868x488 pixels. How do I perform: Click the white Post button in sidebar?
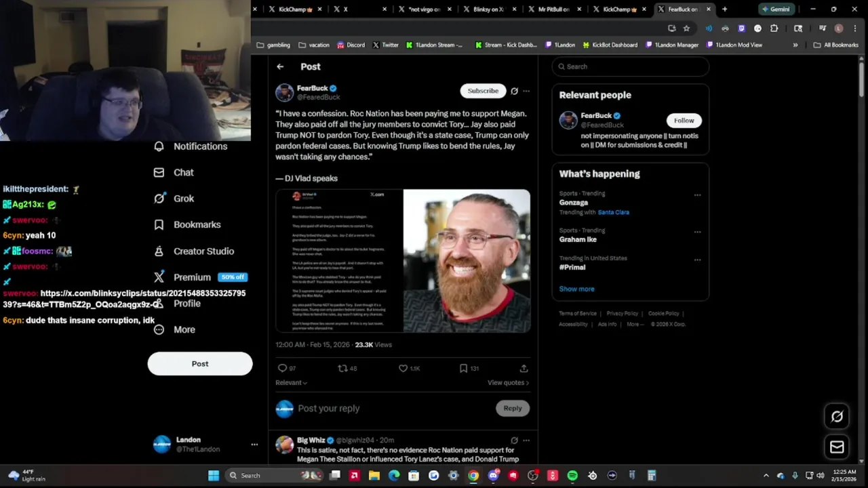[x=200, y=364]
